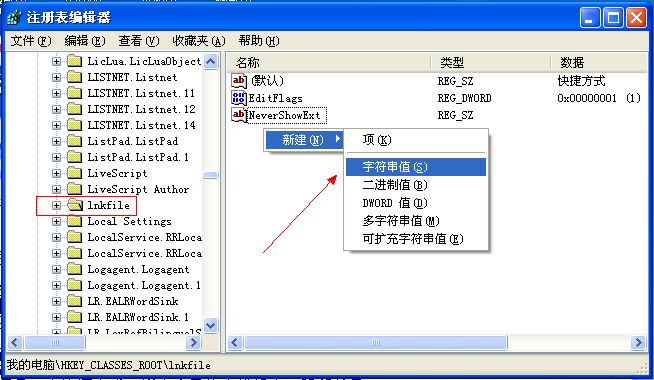This screenshot has width=654, height=380.
Task: Click the values pane horizontal scroll thumb
Action: [376, 343]
